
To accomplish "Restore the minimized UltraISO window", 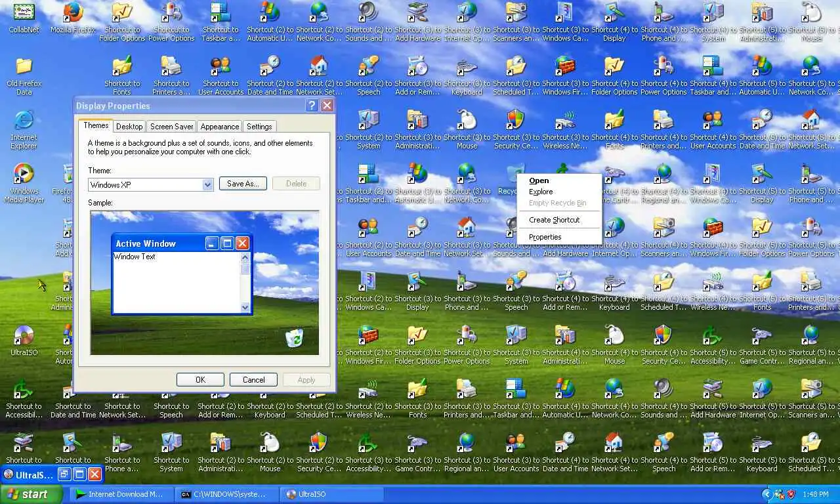I will click(64, 474).
